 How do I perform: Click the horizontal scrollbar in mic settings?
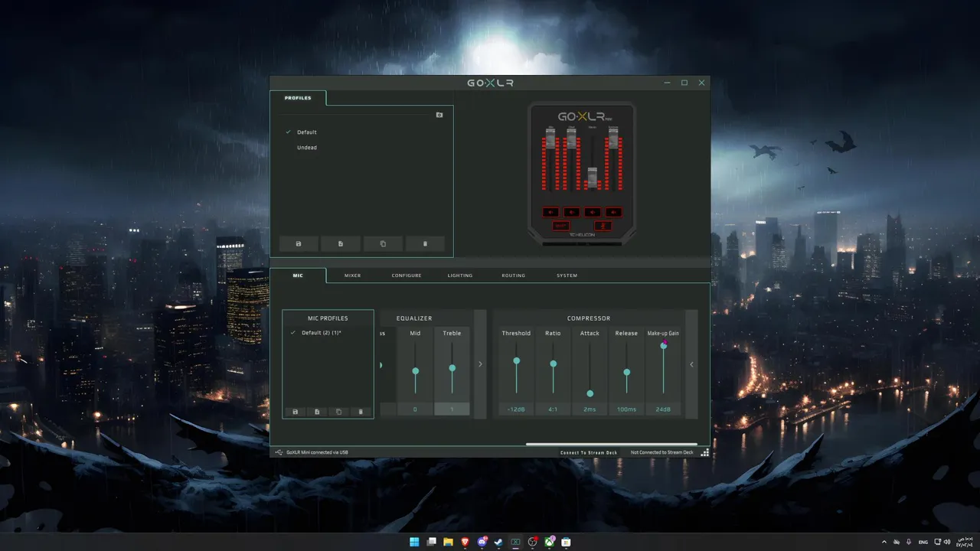coord(611,444)
